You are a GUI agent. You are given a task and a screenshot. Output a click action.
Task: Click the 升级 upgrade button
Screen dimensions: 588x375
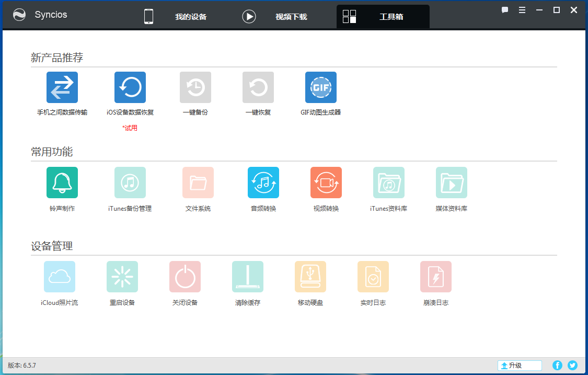coord(520,365)
